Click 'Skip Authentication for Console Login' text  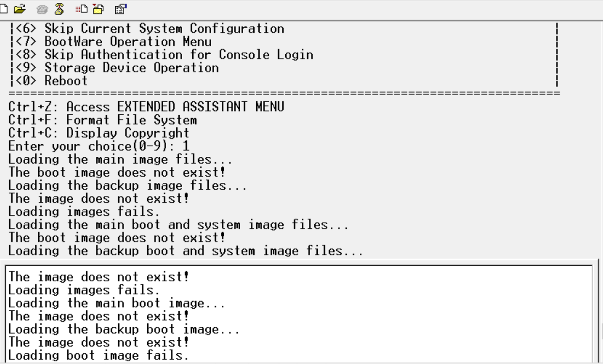click(x=178, y=55)
